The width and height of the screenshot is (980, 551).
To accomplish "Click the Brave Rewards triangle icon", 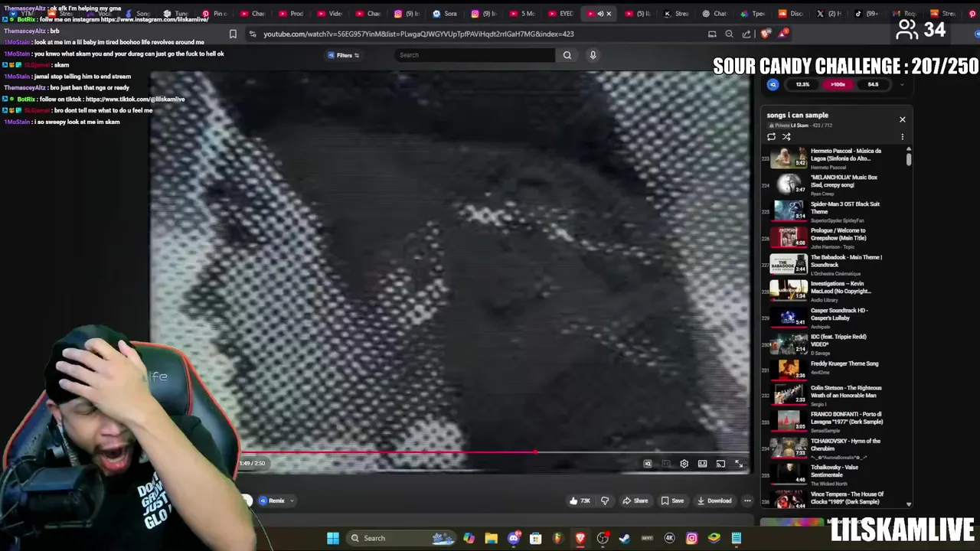I will [x=784, y=34].
